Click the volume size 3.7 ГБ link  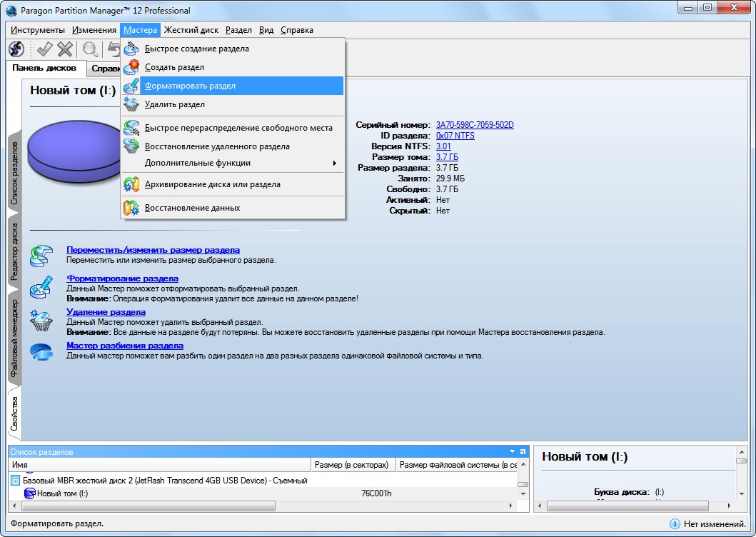[x=447, y=157]
